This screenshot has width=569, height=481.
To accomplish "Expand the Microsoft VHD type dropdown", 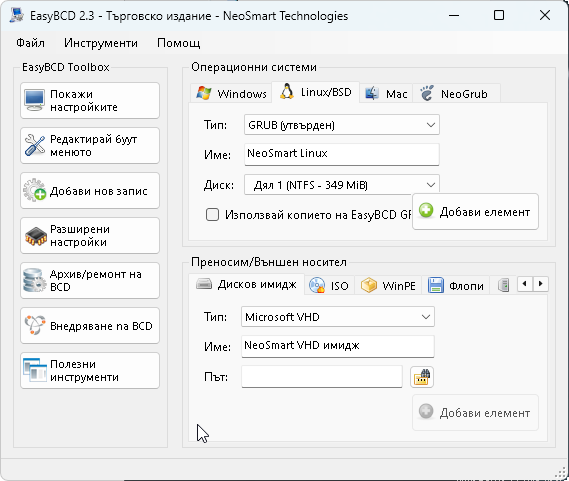I will 337,317.
